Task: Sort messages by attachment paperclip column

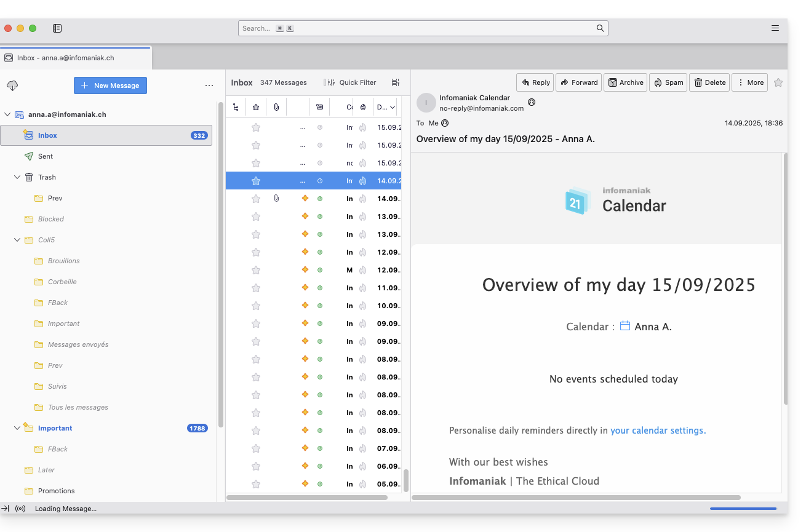Action: tap(276, 107)
